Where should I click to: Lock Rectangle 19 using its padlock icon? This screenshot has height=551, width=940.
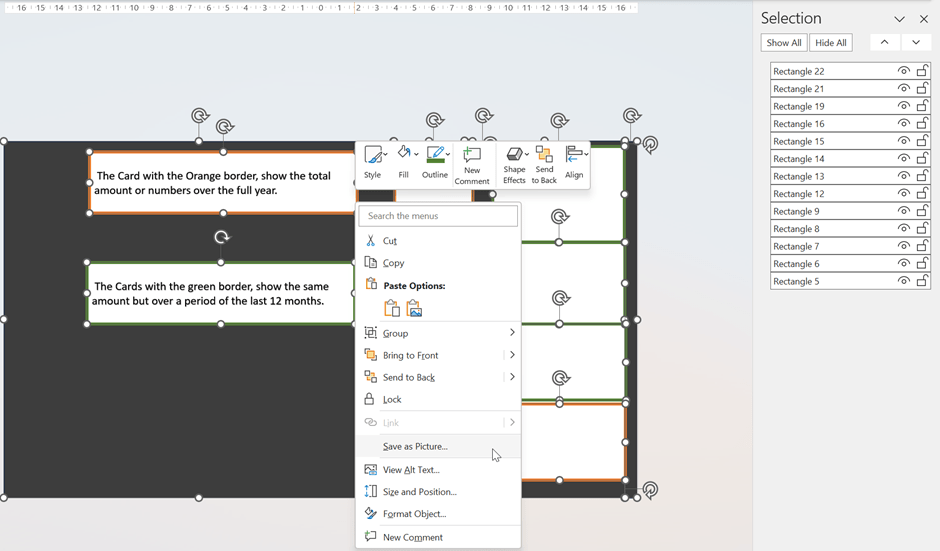coord(923,106)
